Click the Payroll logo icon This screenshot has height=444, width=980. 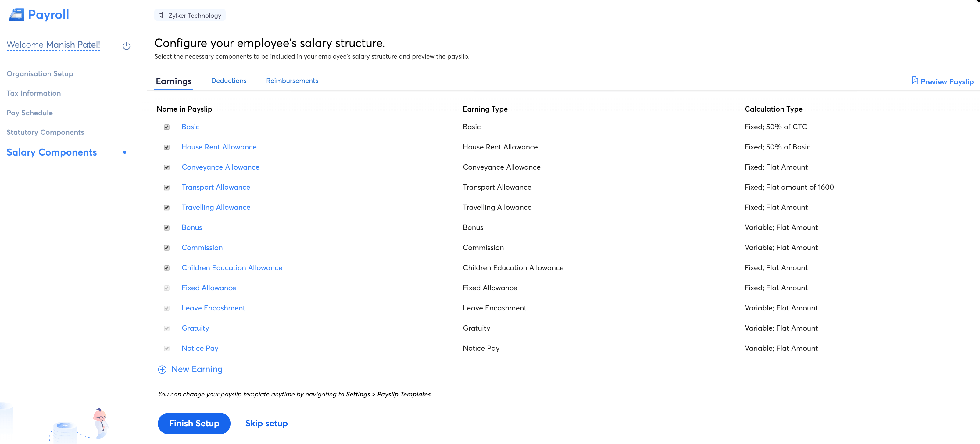coord(16,15)
